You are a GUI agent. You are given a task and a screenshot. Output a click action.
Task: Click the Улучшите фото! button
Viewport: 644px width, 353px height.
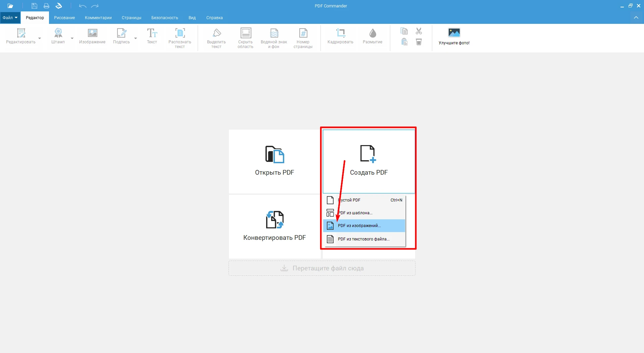pyautogui.click(x=454, y=36)
